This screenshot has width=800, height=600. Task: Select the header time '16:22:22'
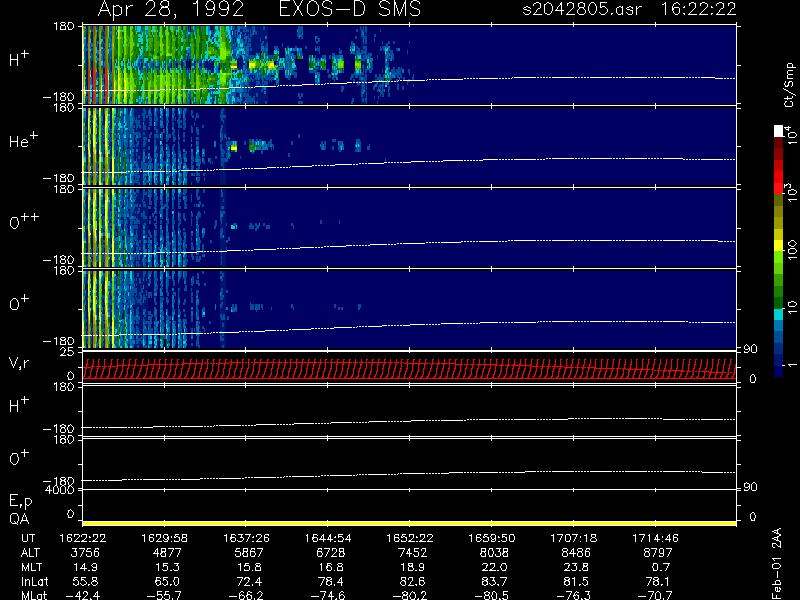click(x=698, y=9)
